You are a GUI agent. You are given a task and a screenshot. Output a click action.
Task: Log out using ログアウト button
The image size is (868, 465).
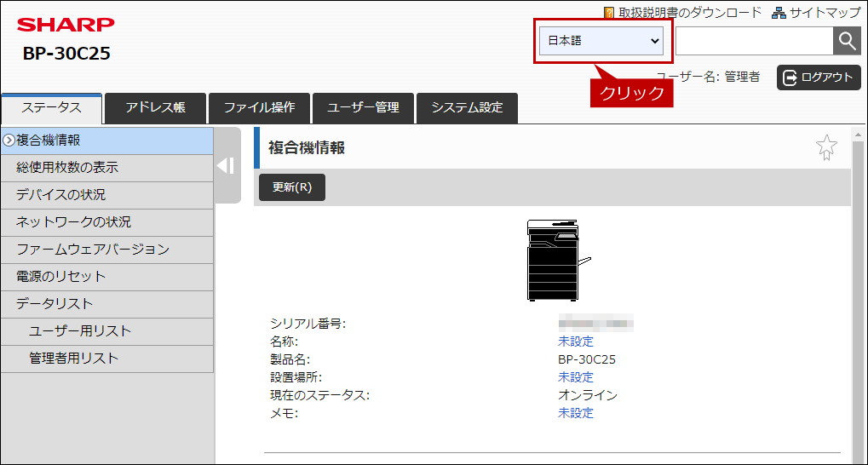[x=819, y=77]
